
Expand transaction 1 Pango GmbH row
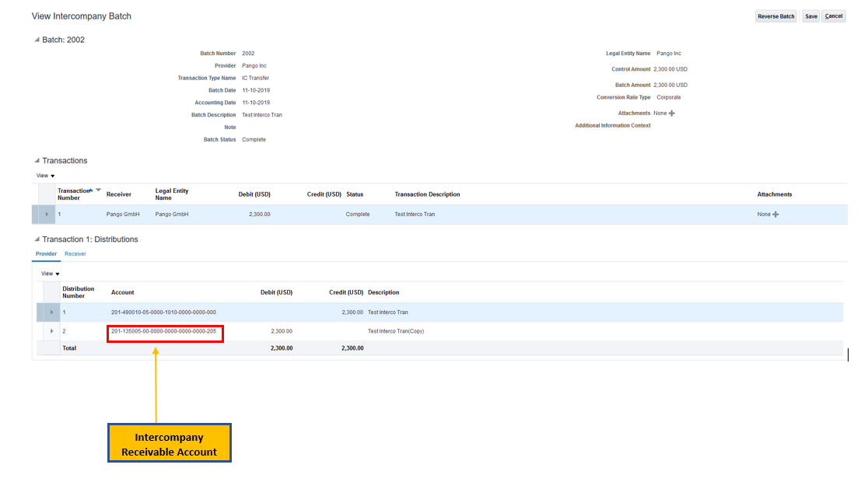[47, 215]
